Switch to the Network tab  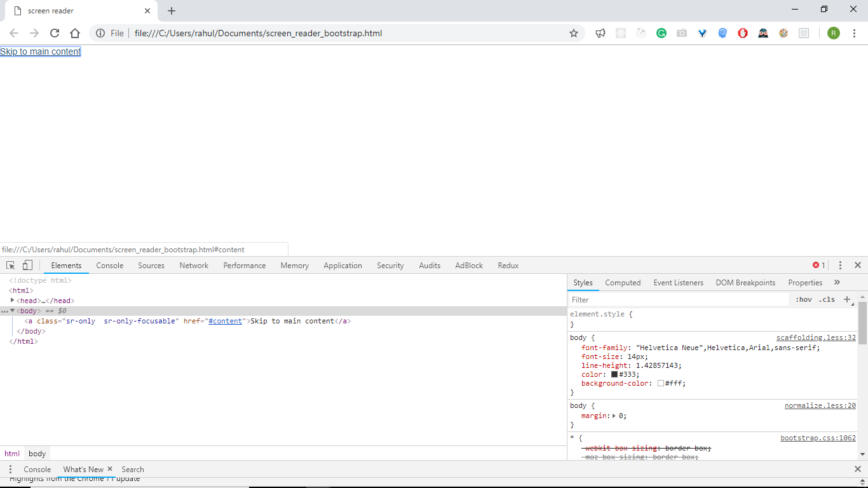(194, 266)
